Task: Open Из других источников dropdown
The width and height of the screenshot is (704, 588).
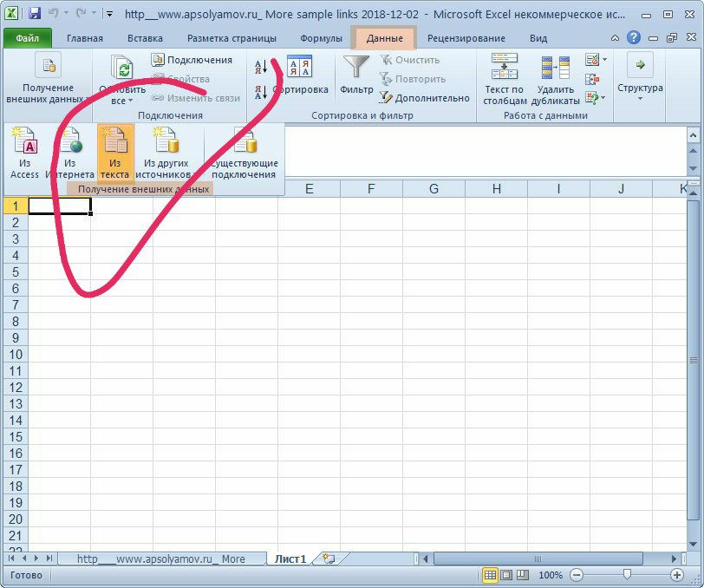Action: click(x=166, y=153)
